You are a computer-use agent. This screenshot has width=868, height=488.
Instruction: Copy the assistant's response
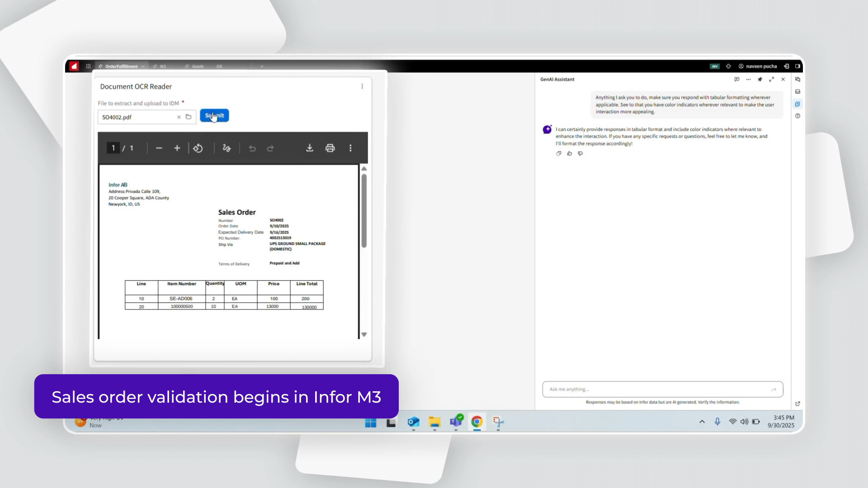point(559,154)
